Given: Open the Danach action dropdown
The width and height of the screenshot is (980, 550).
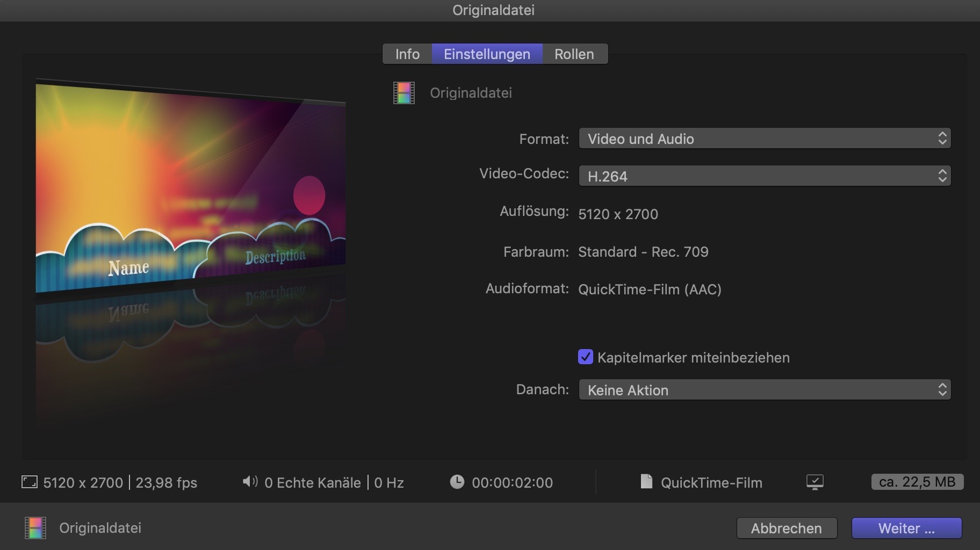Looking at the screenshot, I should pyautogui.click(x=765, y=390).
